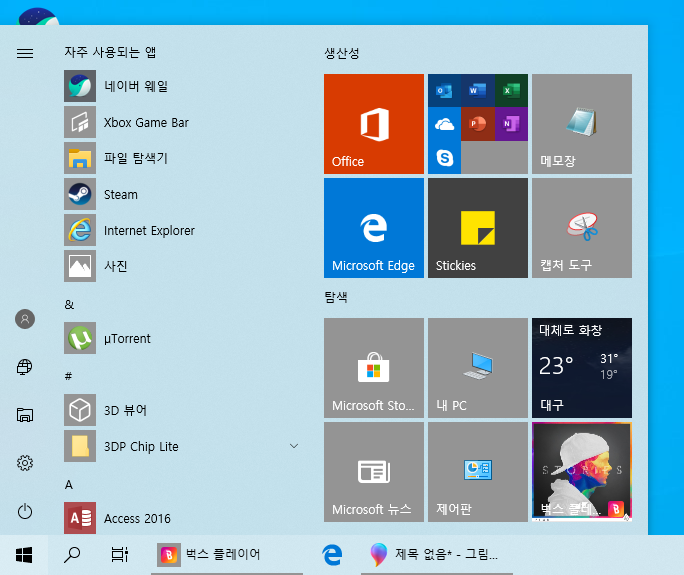Image resolution: width=684 pixels, height=575 pixels.
Task: Open Skype from the Office tile group
Action: pos(444,157)
